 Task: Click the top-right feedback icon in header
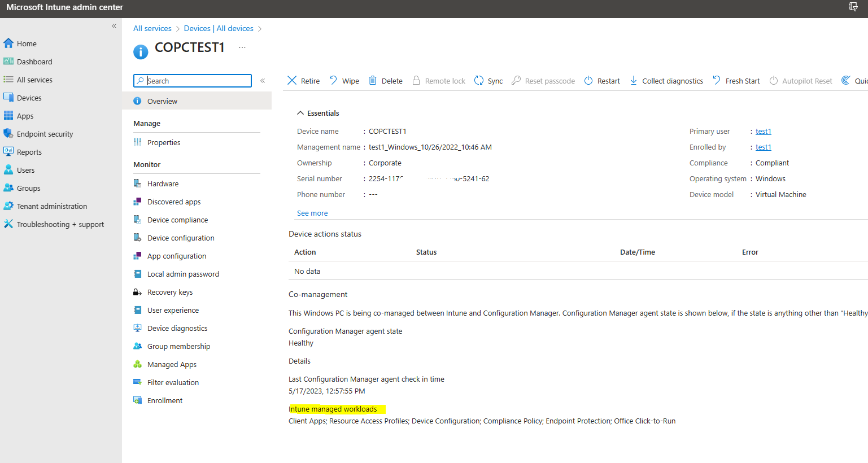coord(853,7)
